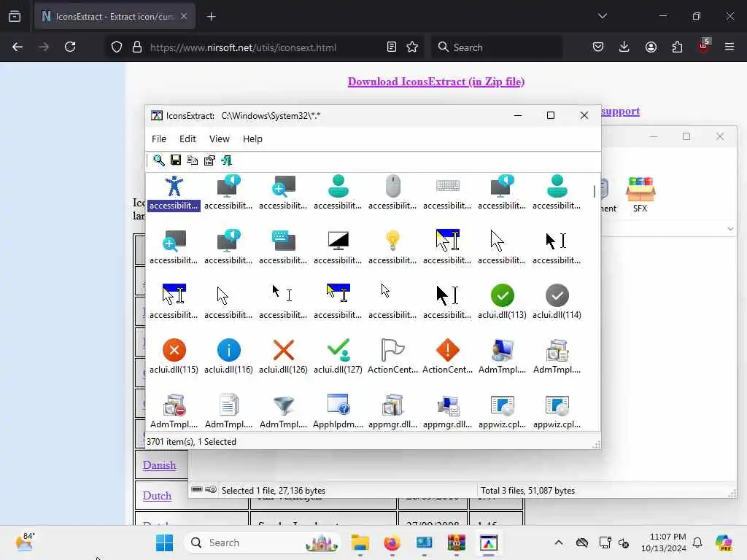The height and width of the screenshot is (560, 747).
Task: Select the AdmTmpl text document icon
Action: coord(228,405)
